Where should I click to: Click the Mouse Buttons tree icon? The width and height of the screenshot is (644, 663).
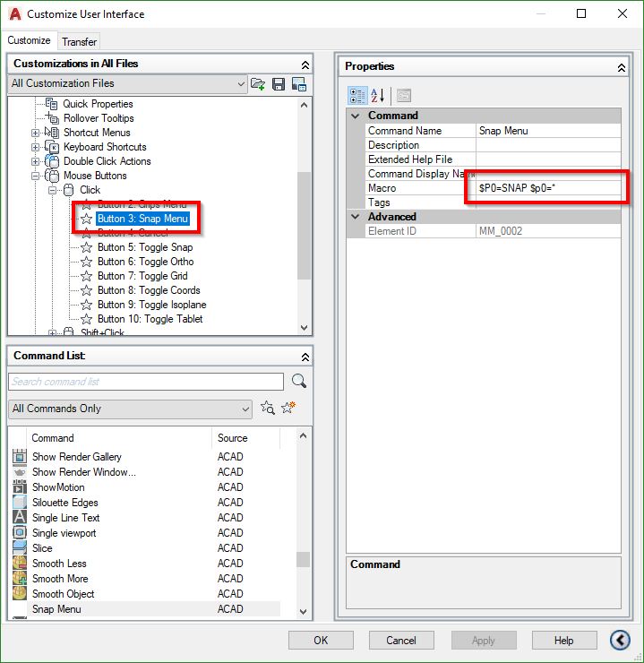[52, 176]
